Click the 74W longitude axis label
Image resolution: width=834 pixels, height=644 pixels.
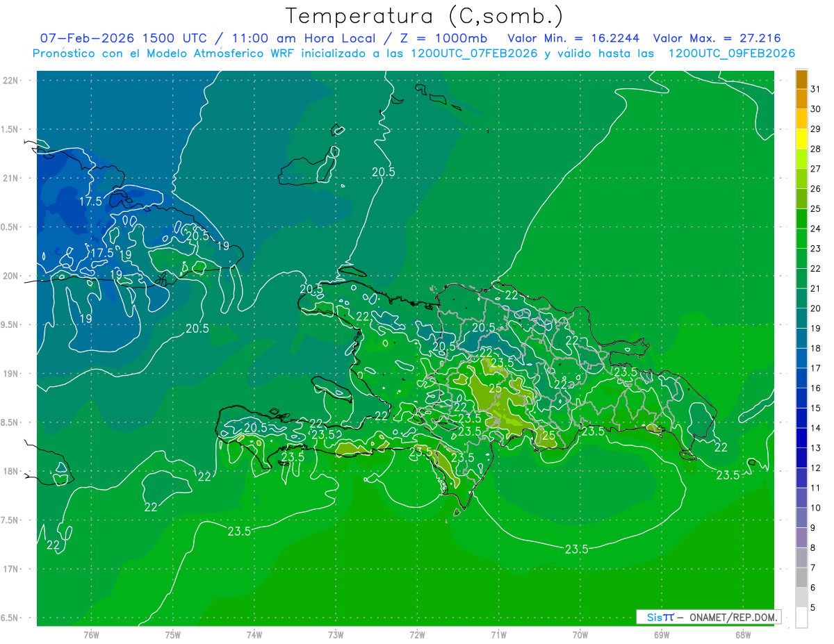point(254,635)
